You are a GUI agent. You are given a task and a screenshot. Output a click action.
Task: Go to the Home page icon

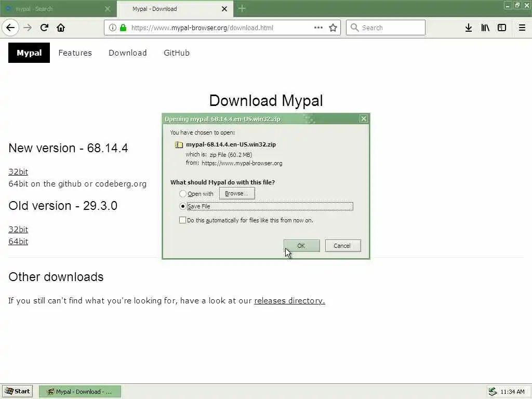[61, 28]
